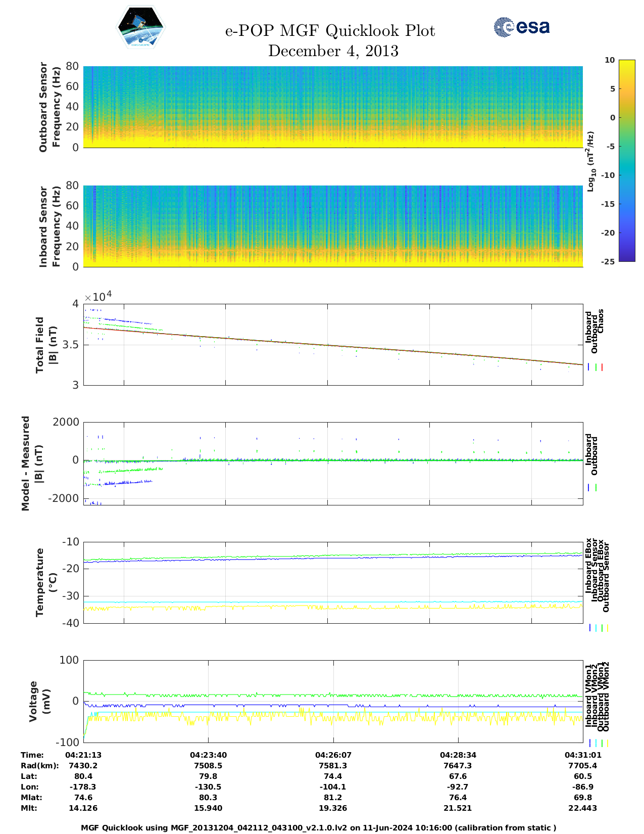Click the cyan marker in Voltage legend
This screenshot has height=834, width=644.
(596, 743)
